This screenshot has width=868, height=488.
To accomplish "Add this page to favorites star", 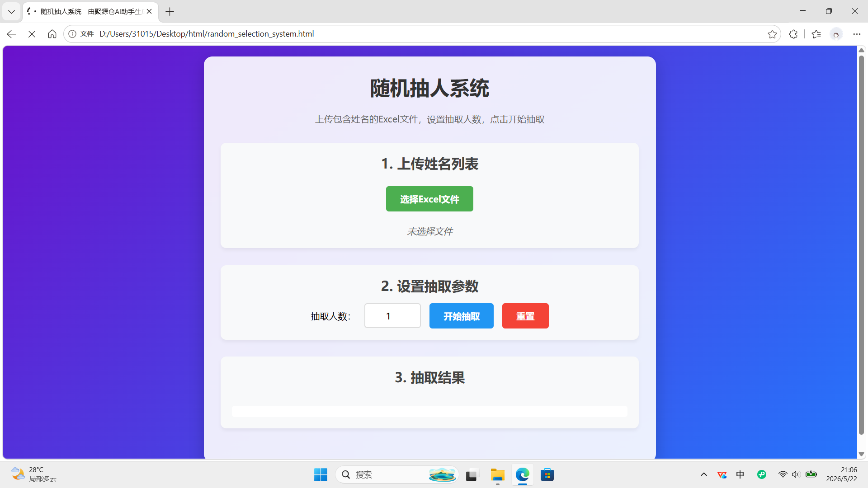I will pos(772,34).
